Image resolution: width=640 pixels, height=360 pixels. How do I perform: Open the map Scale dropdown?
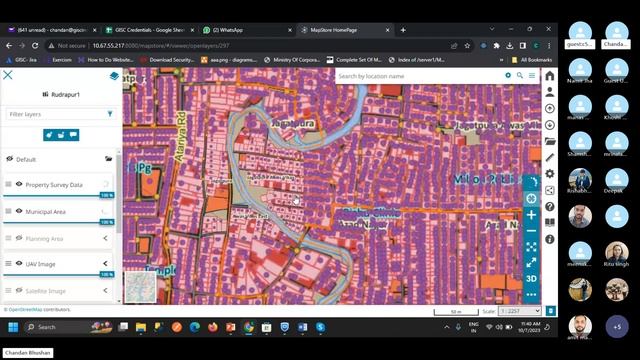coord(520,311)
